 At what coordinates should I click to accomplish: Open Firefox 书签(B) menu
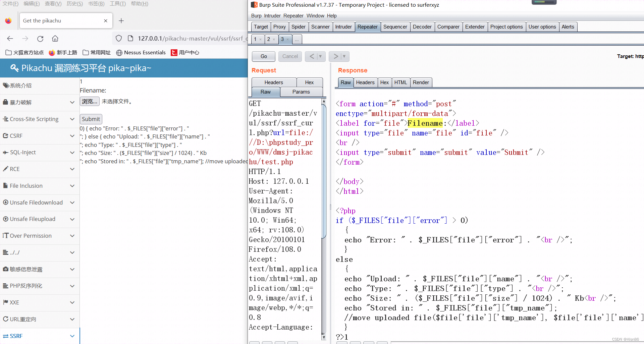96,4
